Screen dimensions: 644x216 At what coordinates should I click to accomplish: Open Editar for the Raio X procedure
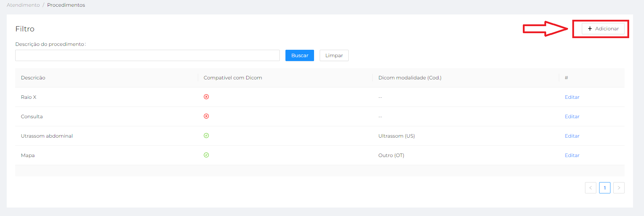[x=572, y=97]
